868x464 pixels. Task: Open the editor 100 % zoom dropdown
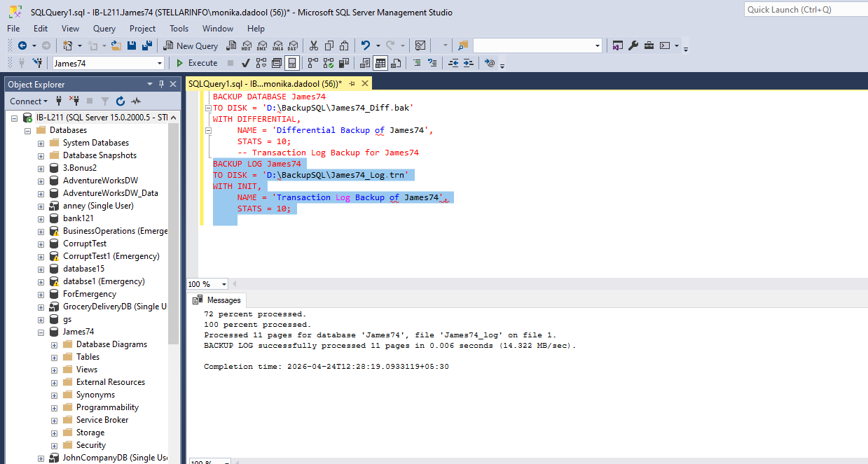pos(224,284)
